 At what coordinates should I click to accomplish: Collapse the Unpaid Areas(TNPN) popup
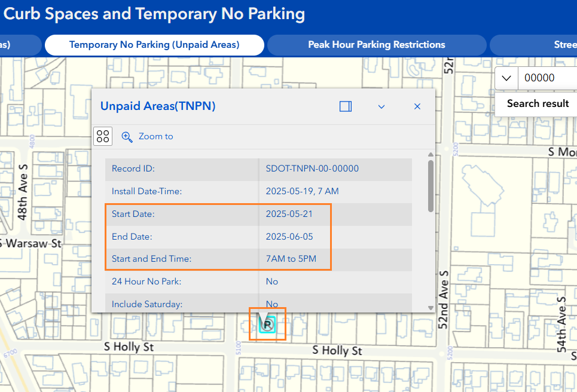coord(381,106)
